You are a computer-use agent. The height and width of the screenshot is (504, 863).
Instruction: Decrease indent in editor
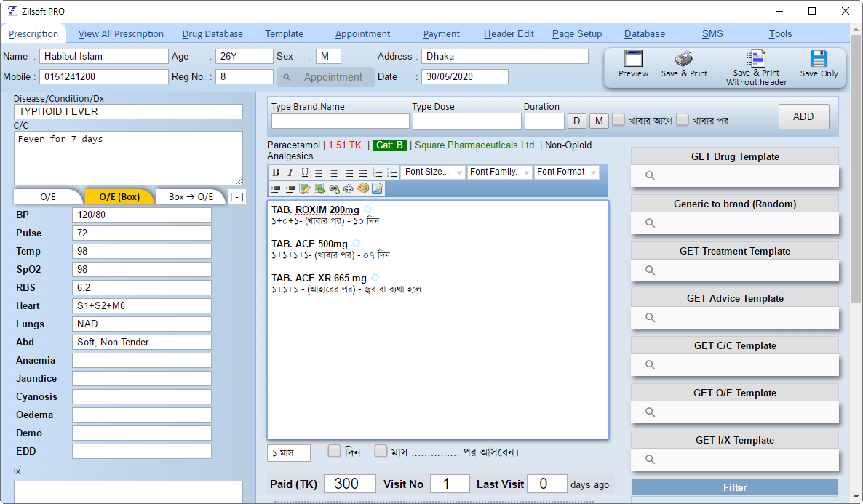point(290,188)
